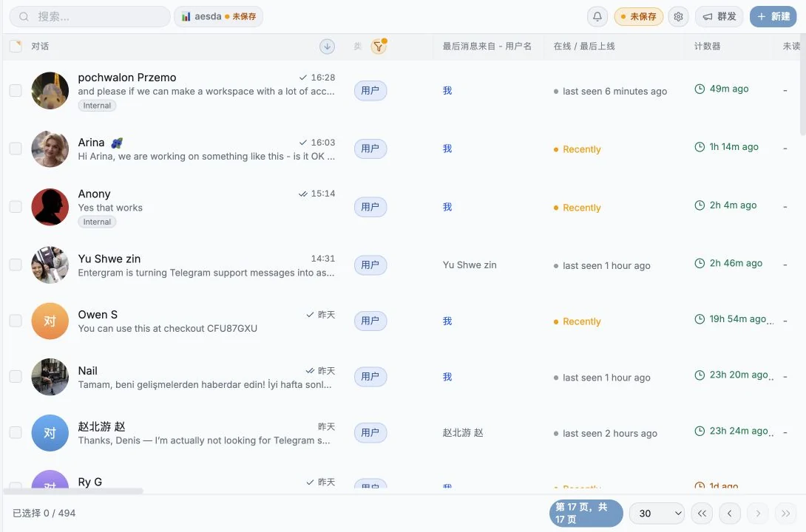Screen dimensions: 806x532
Task: Click the horizontal scrollbar at the bottom
Action: pos(73,491)
